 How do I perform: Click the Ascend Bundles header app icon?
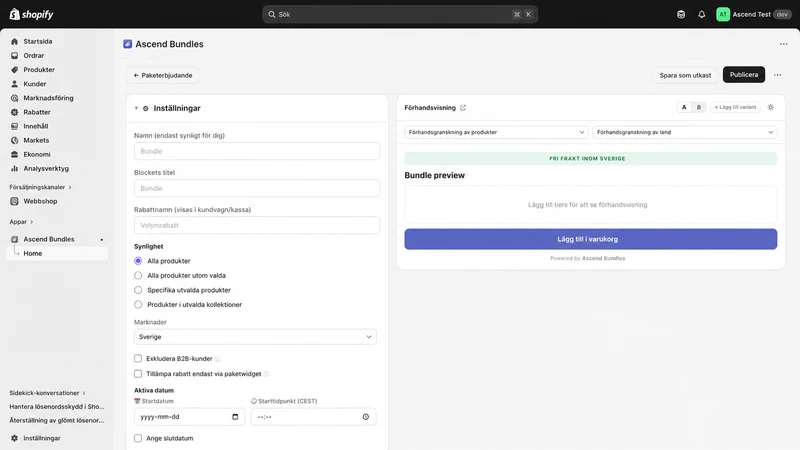(x=128, y=44)
